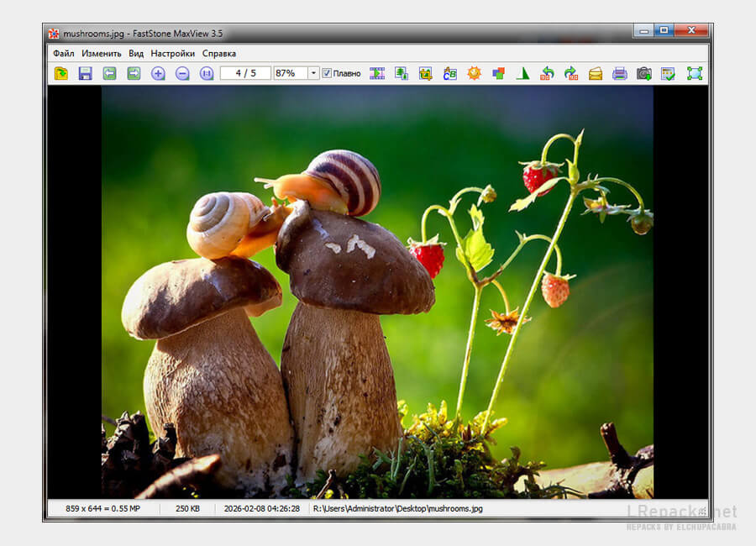The width and height of the screenshot is (756, 546).
Task: Click the 4 / 5 image counter field
Action: [245, 74]
